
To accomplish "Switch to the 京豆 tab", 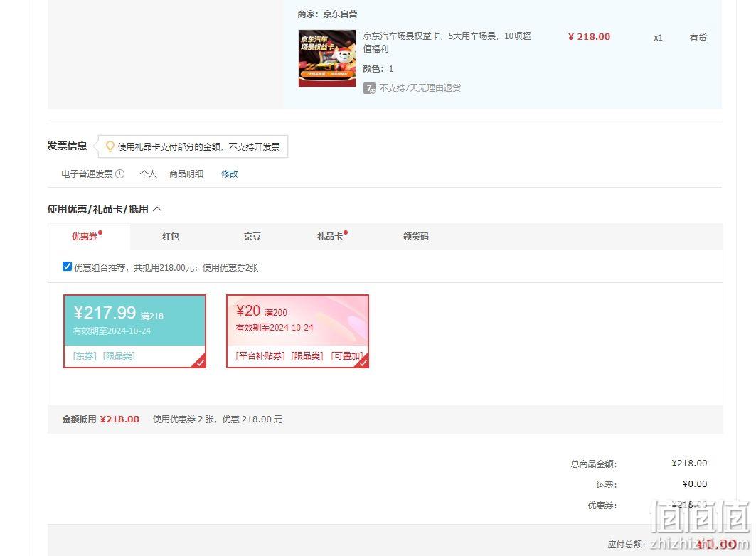I will tap(252, 237).
